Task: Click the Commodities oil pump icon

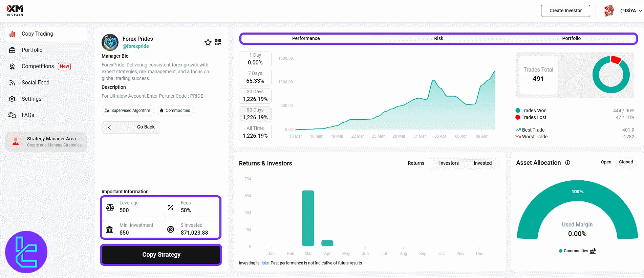Action: coord(593,251)
